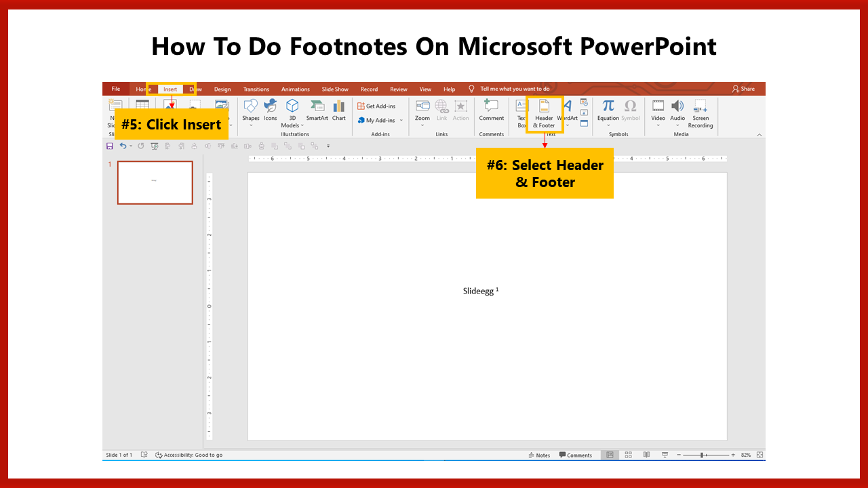
Task: Click the zoom in plus button
Action: (733, 455)
